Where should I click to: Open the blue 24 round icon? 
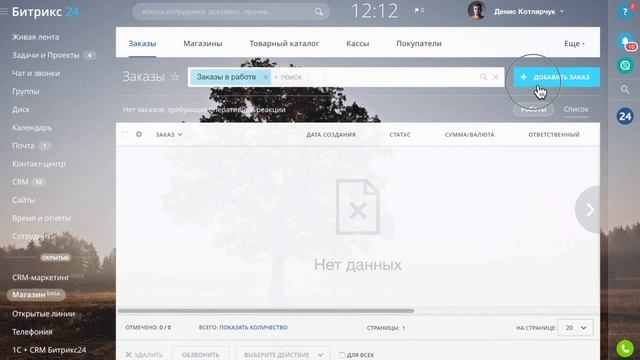625,116
